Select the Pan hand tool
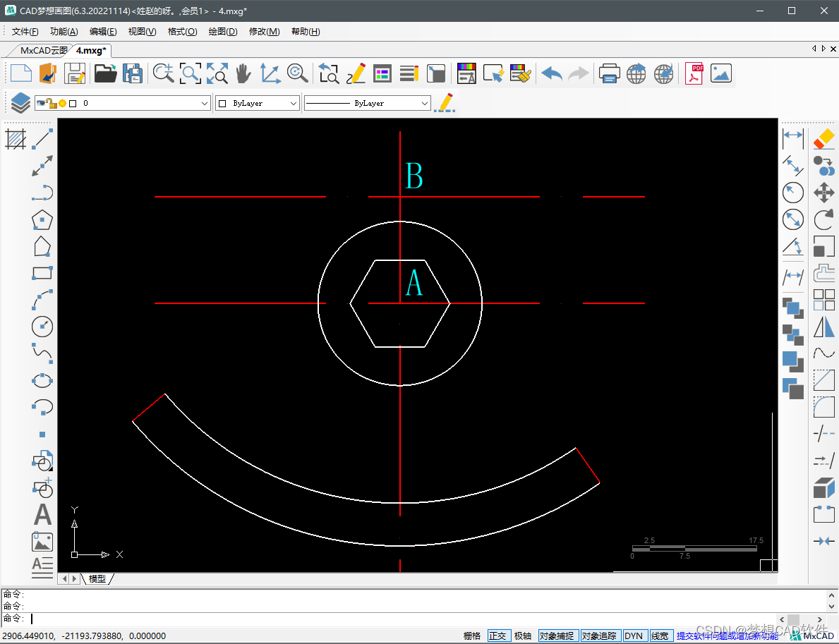This screenshot has height=644, width=839. point(243,73)
